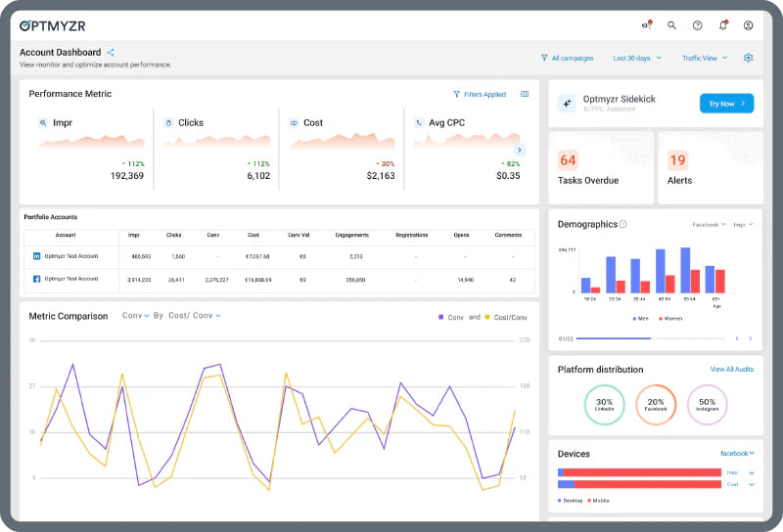Toggle the Conv series in chart legend
This screenshot has height=532, width=783.
[450, 317]
